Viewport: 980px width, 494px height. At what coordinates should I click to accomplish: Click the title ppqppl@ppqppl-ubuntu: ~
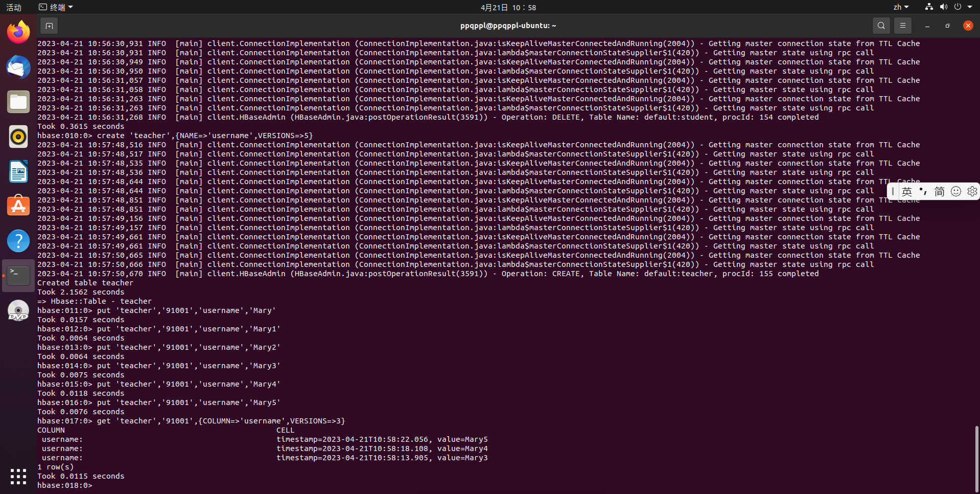pyautogui.click(x=508, y=26)
